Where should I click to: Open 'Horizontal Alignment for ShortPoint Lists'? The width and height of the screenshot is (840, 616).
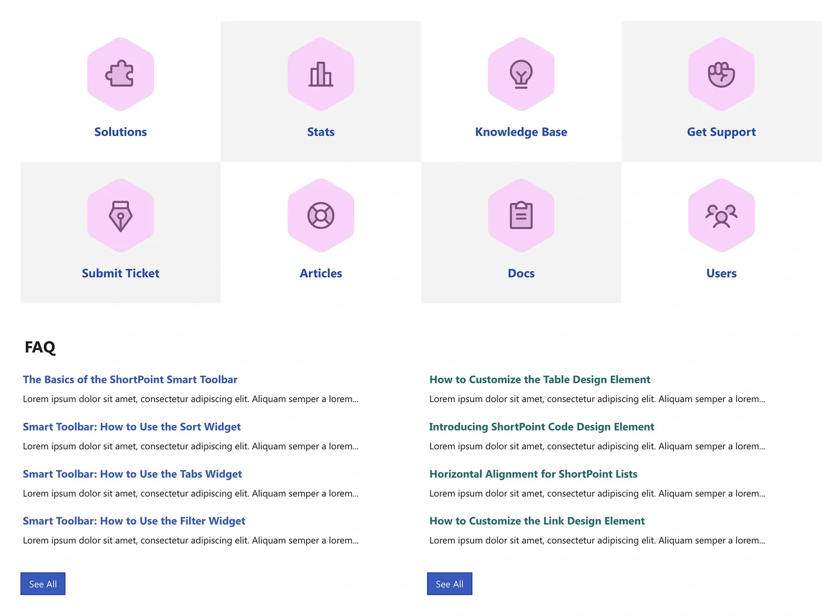[x=533, y=474]
